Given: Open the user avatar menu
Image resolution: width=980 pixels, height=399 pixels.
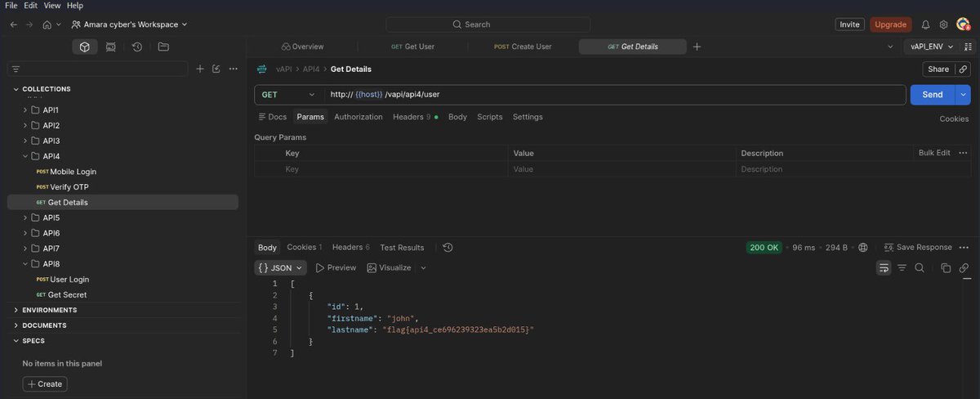Looking at the screenshot, I should (x=964, y=25).
